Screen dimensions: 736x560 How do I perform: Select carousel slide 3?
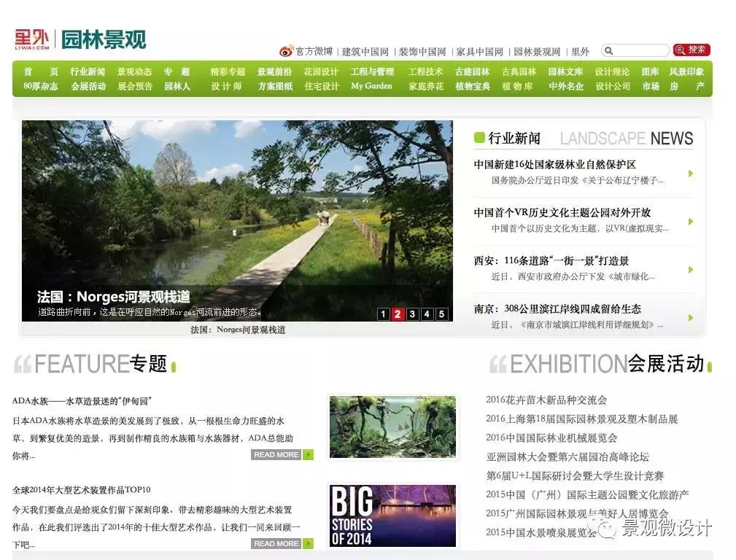click(412, 314)
